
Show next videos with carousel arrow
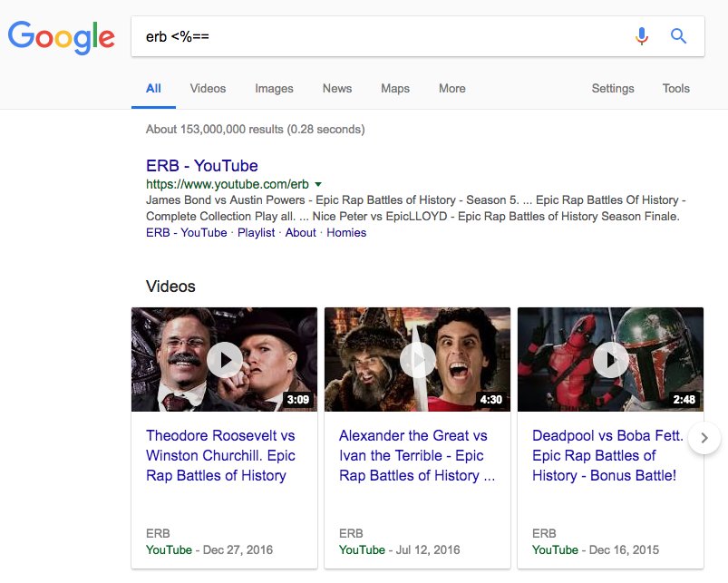[704, 438]
